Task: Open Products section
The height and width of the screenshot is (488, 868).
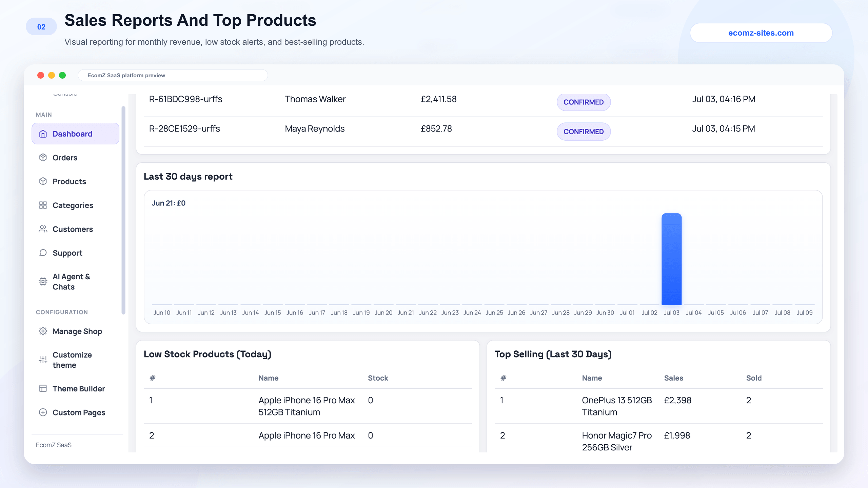Action: click(x=75, y=181)
